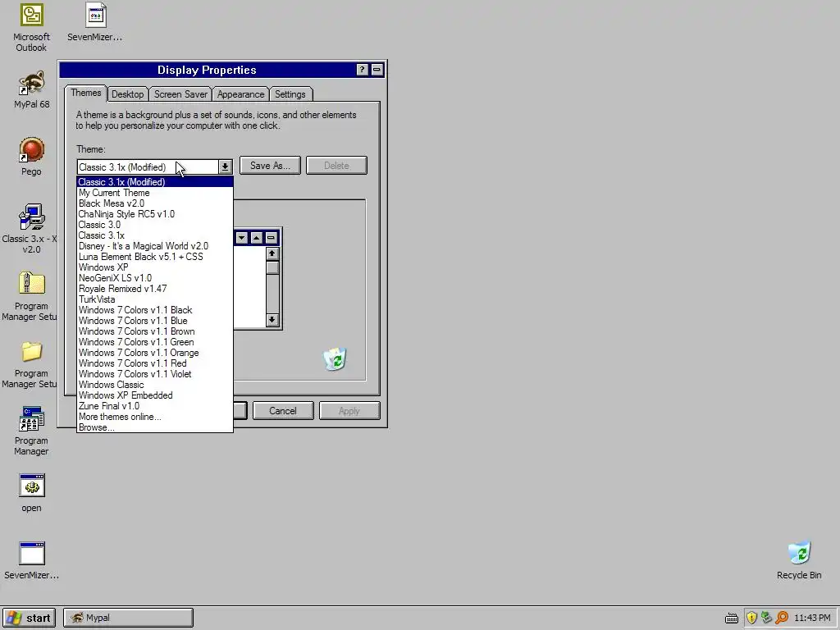
Task: Choose My Current Theme option
Action: coord(155,193)
